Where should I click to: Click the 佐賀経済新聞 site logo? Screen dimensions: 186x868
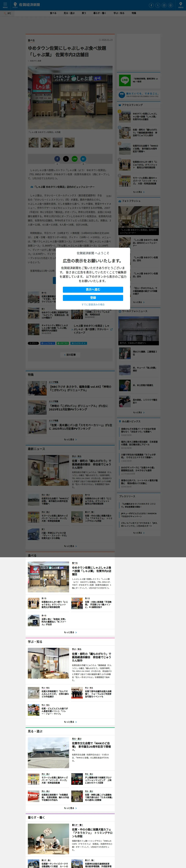[x=26, y=5]
